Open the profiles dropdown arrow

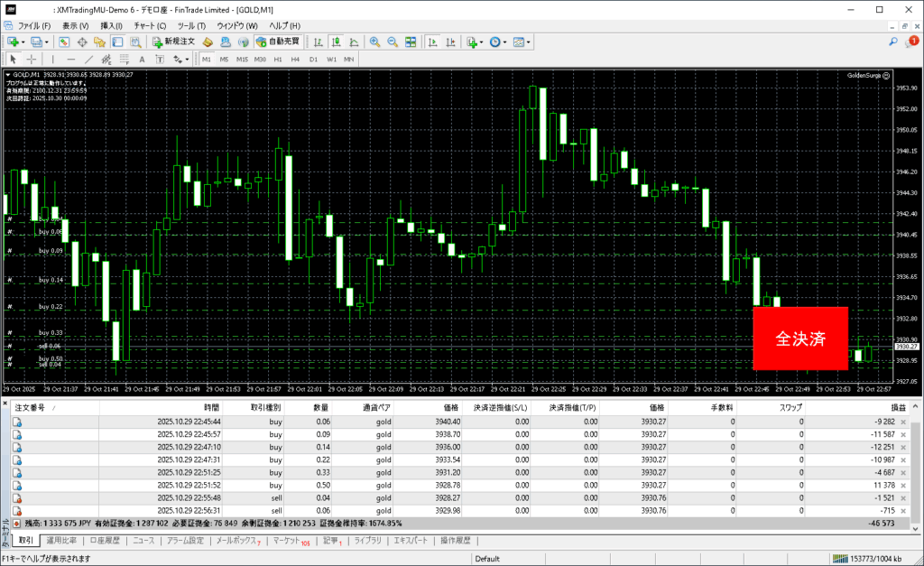coord(47,42)
